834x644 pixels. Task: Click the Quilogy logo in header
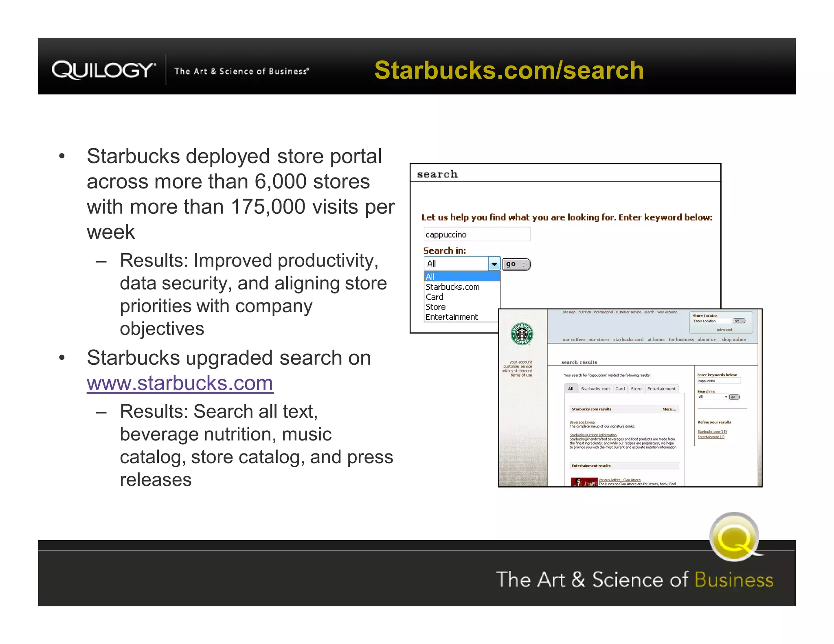pyautogui.click(x=103, y=70)
